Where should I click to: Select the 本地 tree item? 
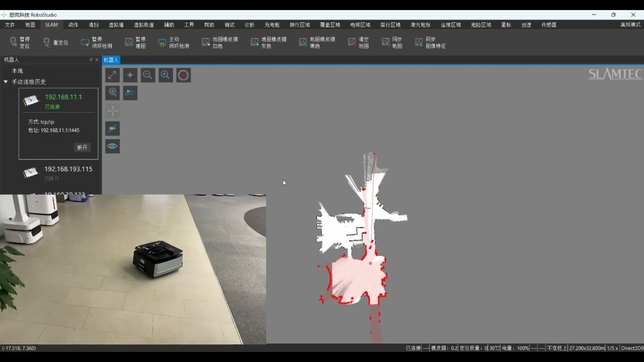point(17,71)
